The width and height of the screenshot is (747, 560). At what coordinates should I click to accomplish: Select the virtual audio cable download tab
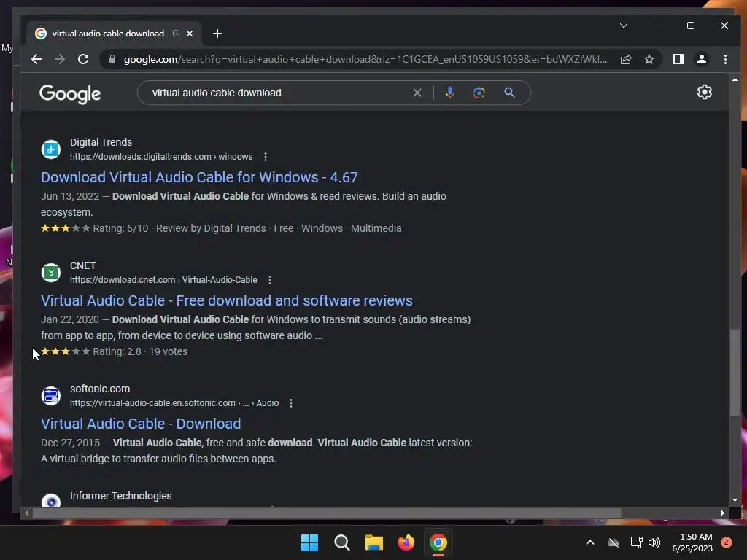click(x=113, y=34)
